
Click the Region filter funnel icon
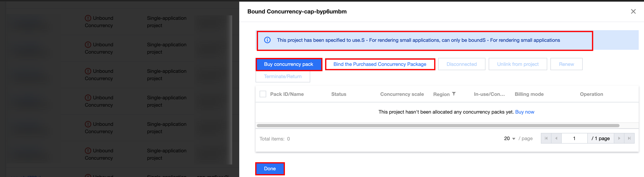(x=454, y=94)
